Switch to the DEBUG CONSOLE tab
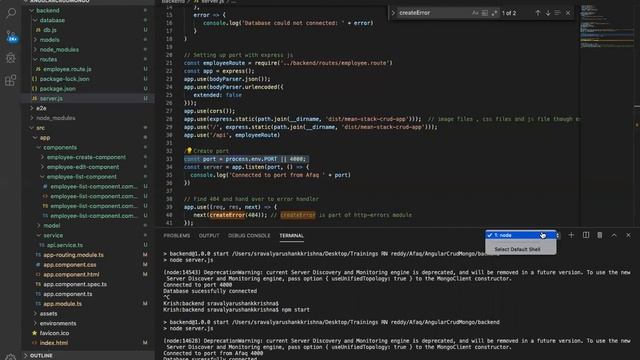This screenshot has height=360, width=640. coord(249,236)
